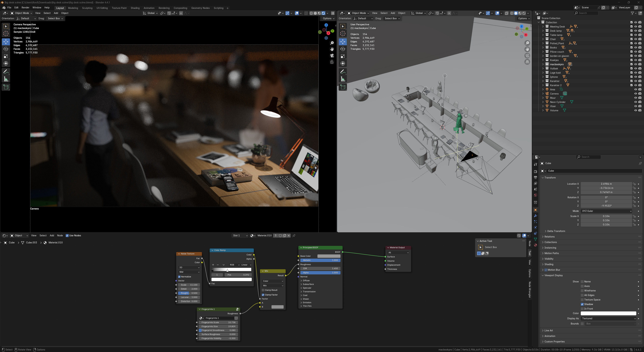Click the outliner search field
This screenshot has width=644, height=352.
(586, 13)
